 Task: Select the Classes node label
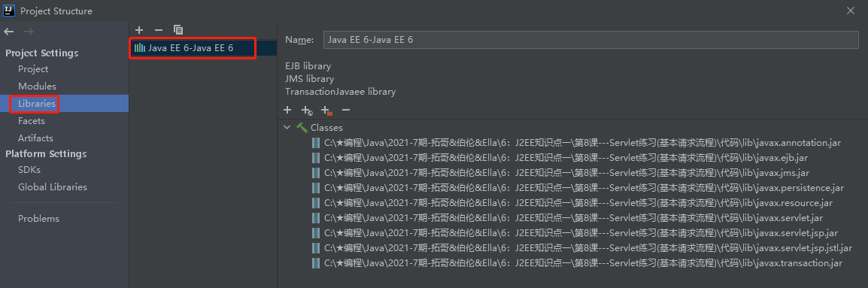pos(326,127)
